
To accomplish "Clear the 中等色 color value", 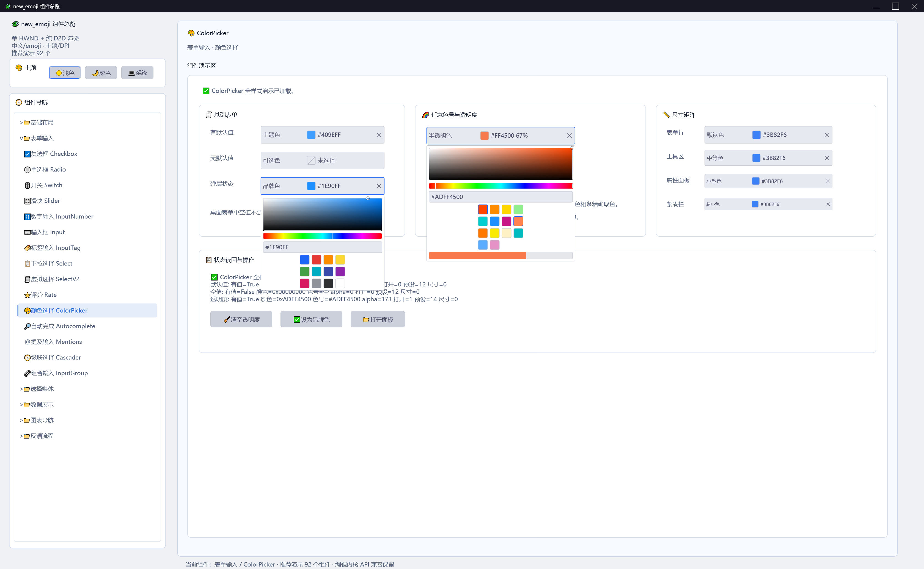I will point(827,158).
